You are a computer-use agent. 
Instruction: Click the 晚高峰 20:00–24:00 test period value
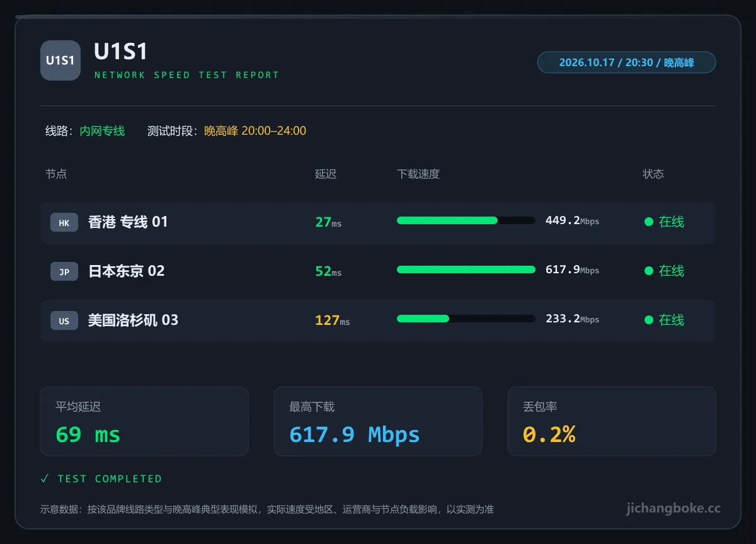click(x=255, y=131)
